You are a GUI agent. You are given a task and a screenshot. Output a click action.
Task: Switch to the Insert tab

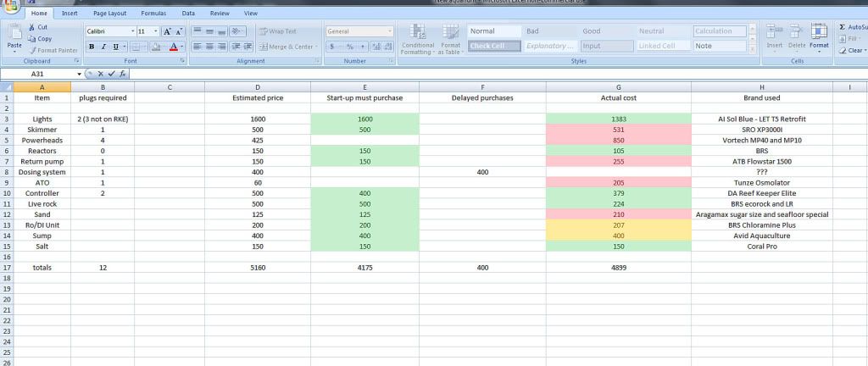tap(70, 14)
